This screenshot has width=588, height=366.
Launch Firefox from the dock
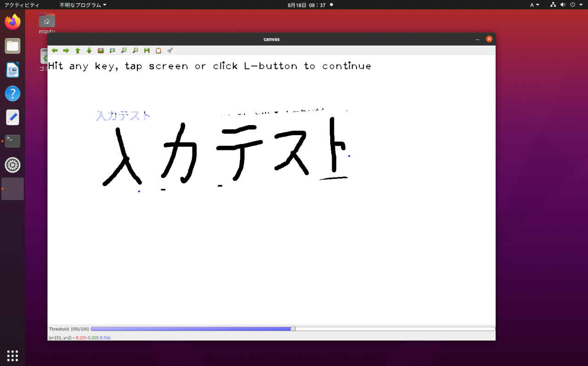[x=12, y=22]
